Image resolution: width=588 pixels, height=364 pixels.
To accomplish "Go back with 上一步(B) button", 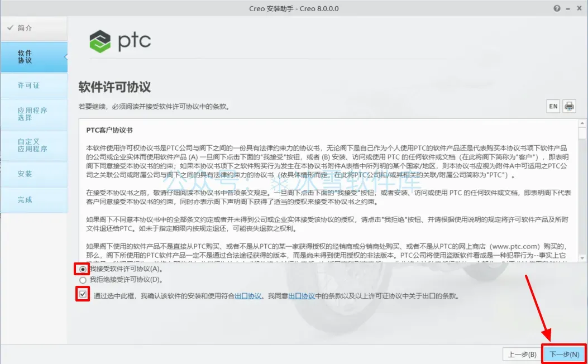I will tap(522, 355).
